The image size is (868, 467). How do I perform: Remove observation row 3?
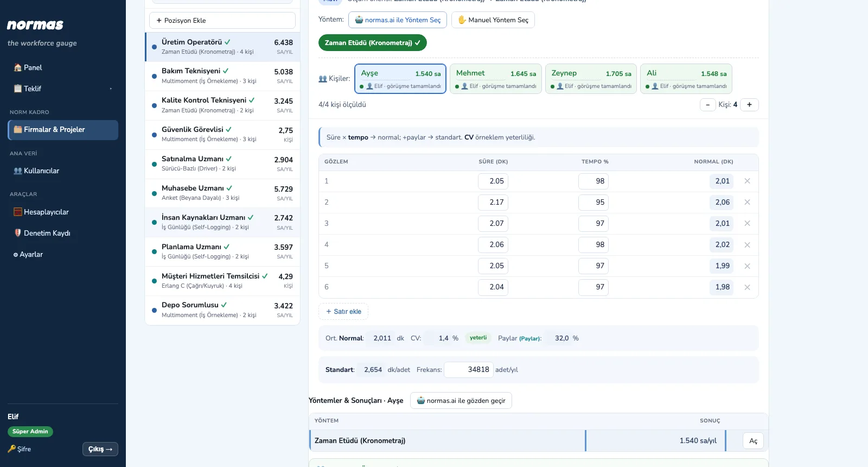point(747,224)
